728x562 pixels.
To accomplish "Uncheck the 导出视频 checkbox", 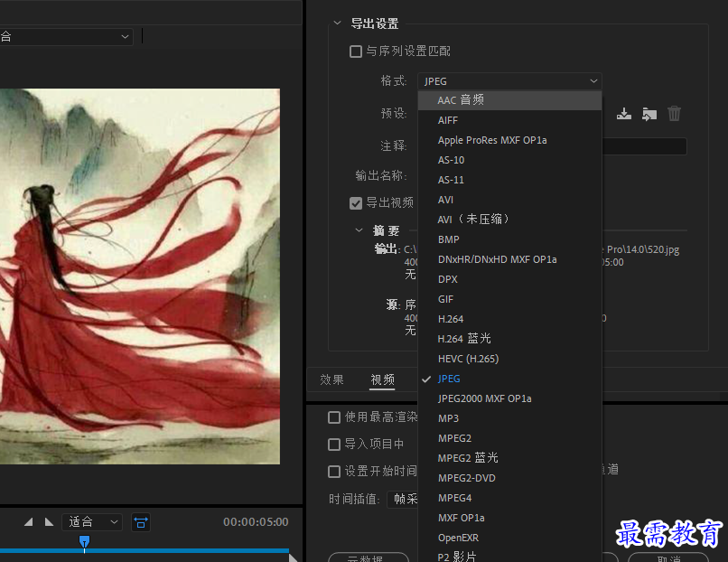I will [356, 203].
